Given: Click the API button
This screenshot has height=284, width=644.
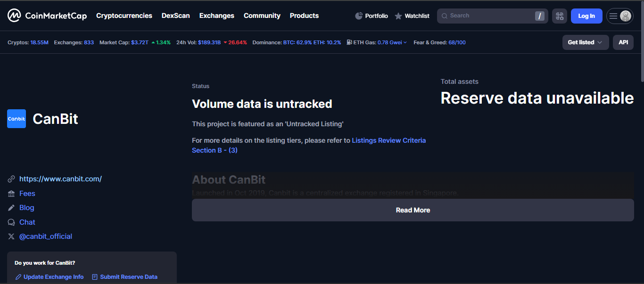Looking at the screenshot, I should click(623, 42).
